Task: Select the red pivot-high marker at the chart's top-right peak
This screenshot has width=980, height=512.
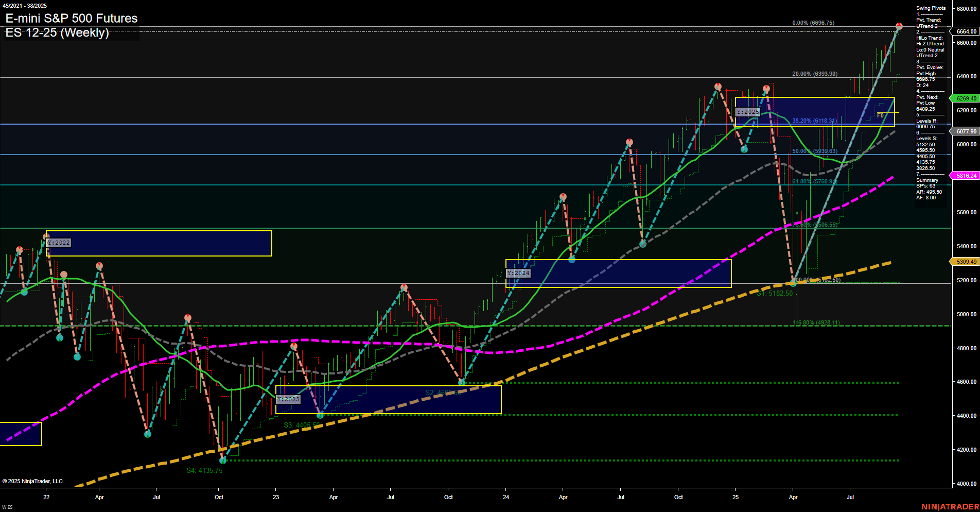Action: tap(899, 25)
